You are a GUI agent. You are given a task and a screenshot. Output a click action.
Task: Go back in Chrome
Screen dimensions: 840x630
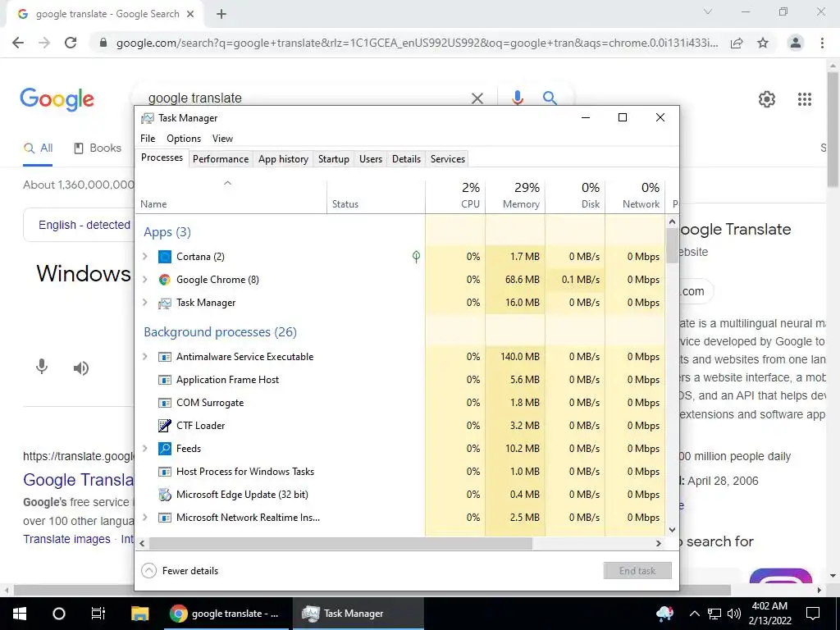click(18, 43)
